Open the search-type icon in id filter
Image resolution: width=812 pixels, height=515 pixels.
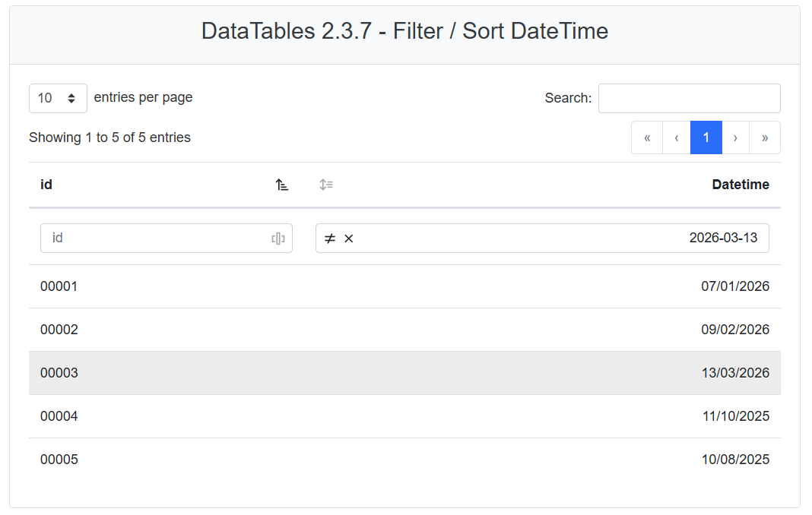tap(278, 239)
